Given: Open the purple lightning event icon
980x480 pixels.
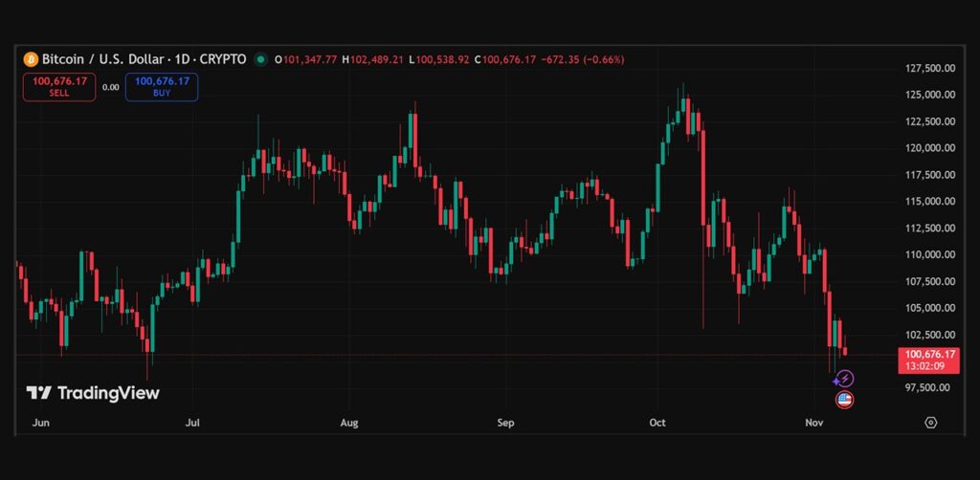Looking at the screenshot, I should coord(845,380).
